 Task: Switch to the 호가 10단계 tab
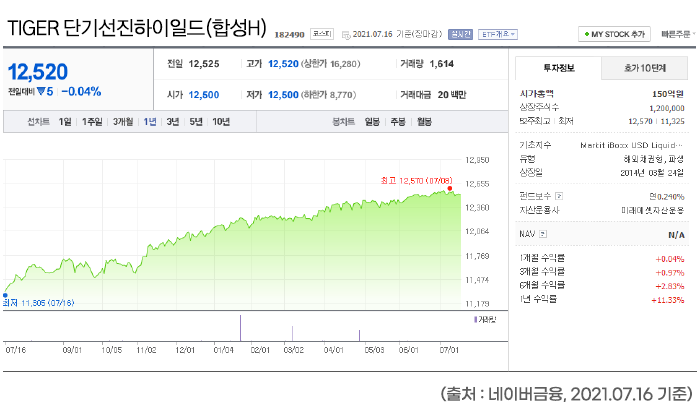click(x=643, y=69)
